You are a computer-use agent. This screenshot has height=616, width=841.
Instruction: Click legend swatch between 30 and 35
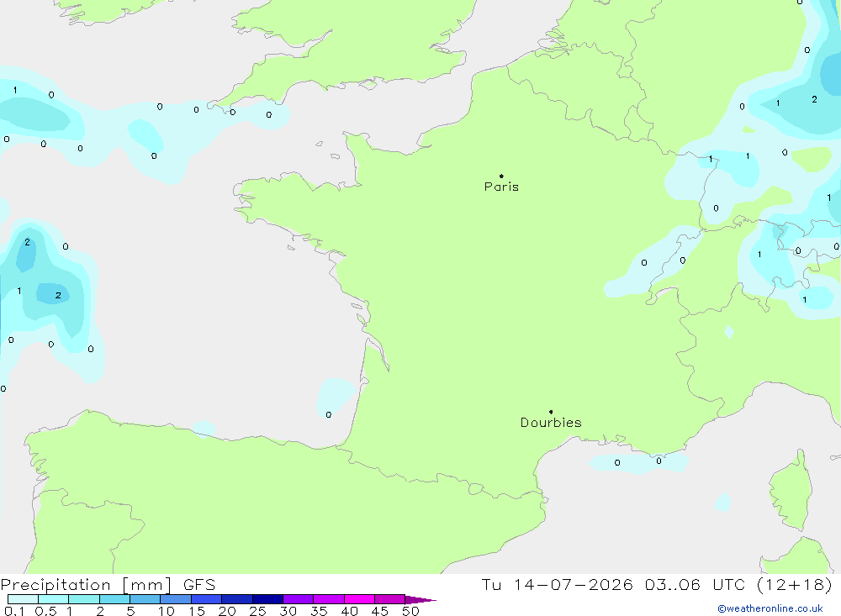point(298,599)
